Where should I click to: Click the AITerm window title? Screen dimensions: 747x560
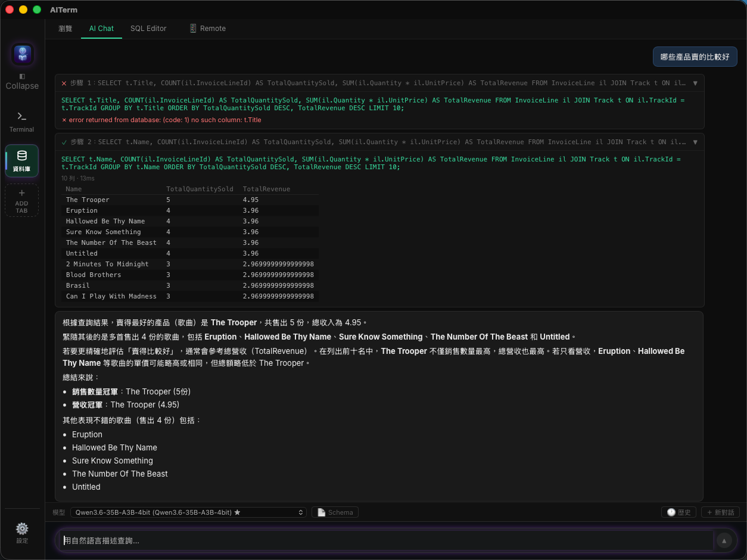64,10
